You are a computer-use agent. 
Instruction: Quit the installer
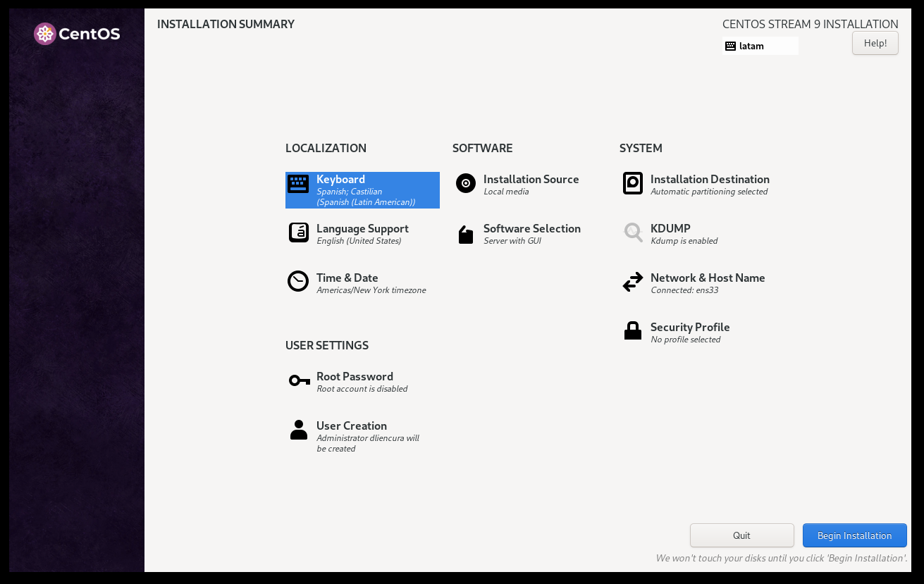pos(741,535)
